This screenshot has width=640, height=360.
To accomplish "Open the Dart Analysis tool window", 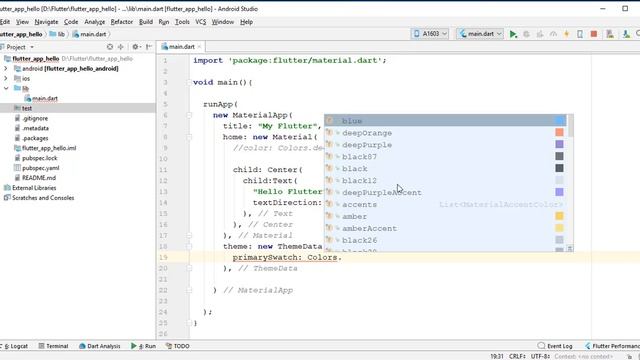I will tap(100, 346).
